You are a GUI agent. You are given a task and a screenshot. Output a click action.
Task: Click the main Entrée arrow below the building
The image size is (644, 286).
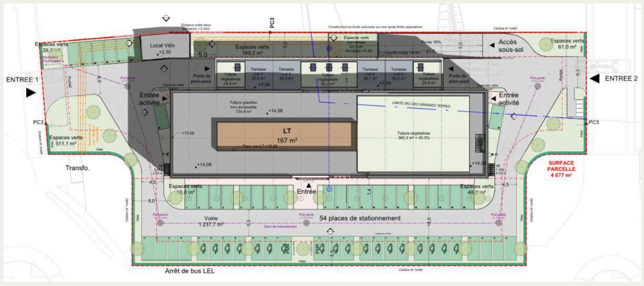pos(309,185)
